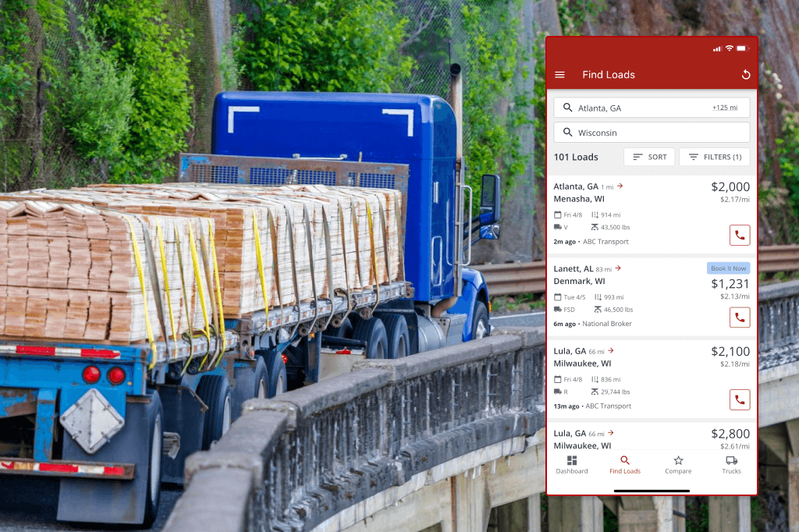This screenshot has width=799, height=532.
Task: Call about the Atlanta to Menasha load
Action: pos(739,235)
